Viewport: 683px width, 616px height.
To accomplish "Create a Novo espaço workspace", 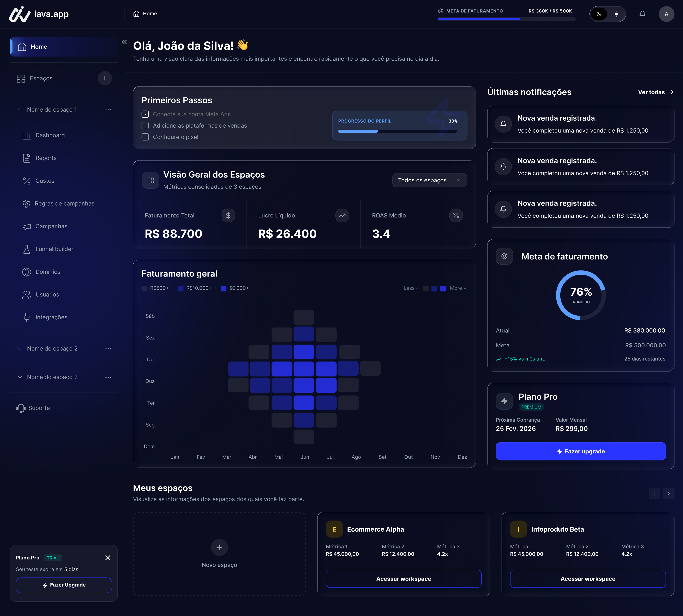I will tap(219, 547).
